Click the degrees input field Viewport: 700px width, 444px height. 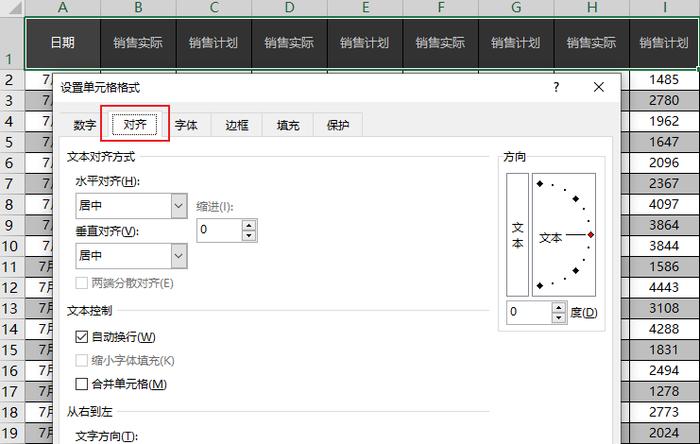point(529,312)
